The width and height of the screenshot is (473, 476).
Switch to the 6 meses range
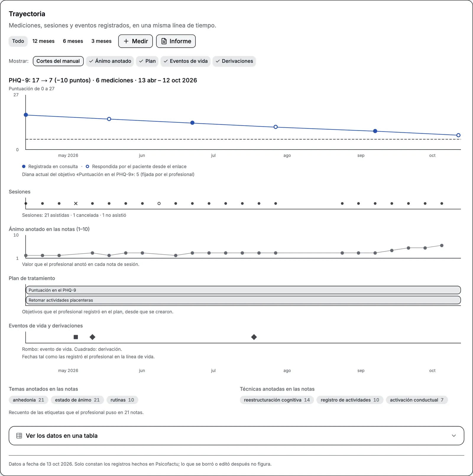pyautogui.click(x=73, y=41)
